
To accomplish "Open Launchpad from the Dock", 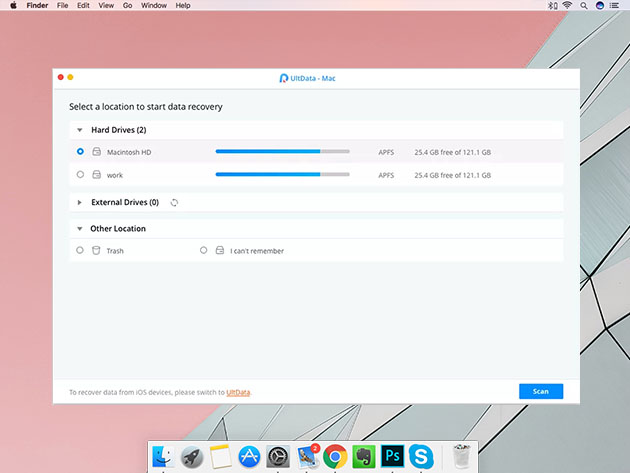I will [x=192, y=457].
